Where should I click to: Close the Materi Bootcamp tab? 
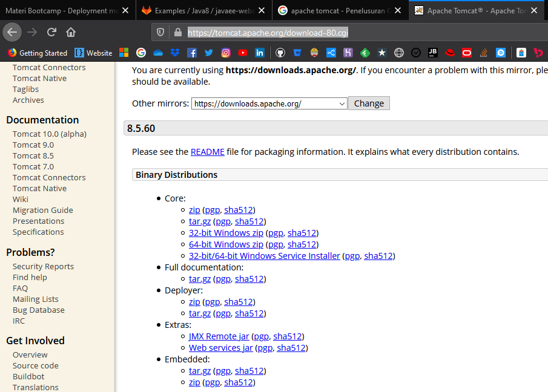pos(125,11)
